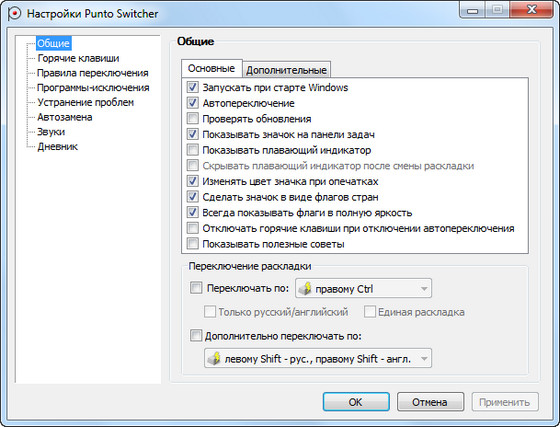The height and width of the screenshot is (427, 560).
Task: Click Скрывать плавающий индикатор после смены раскладки checkbox
Action: pyautogui.click(x=192, y=165)
